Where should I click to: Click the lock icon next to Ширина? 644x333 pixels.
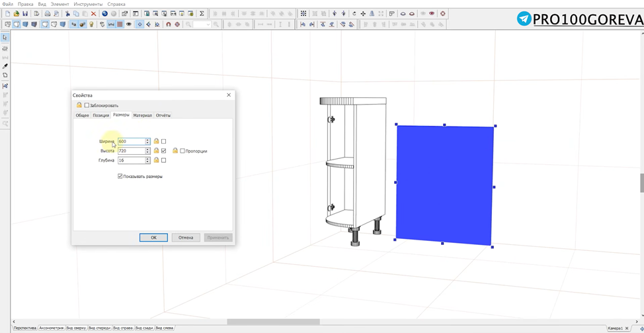[156, 142]
